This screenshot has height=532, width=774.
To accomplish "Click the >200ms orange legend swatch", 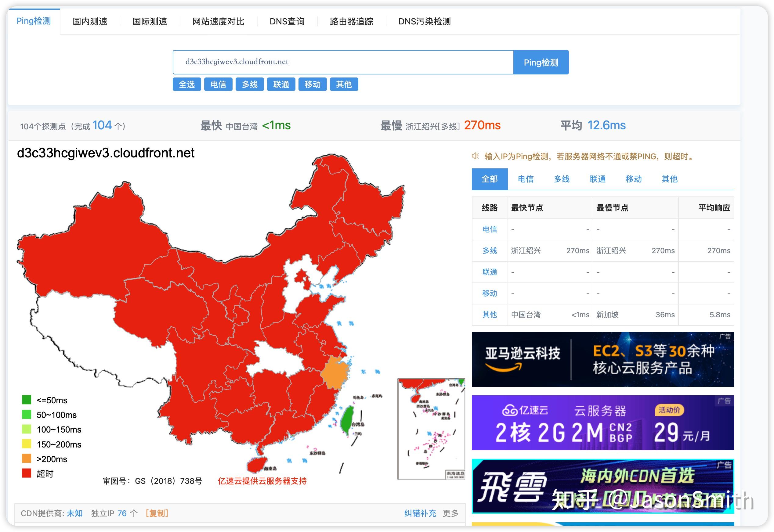I will pyautogui.click(x=26, y=458).
